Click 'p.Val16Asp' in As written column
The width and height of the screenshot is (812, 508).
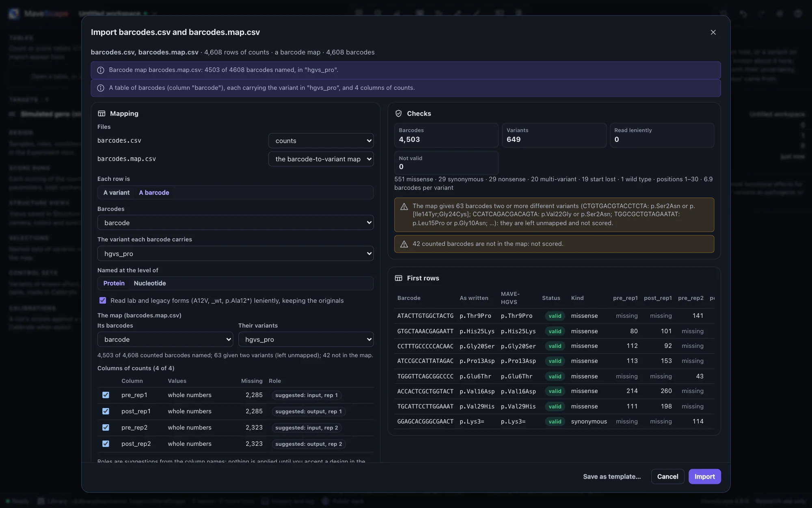point(477,391)
